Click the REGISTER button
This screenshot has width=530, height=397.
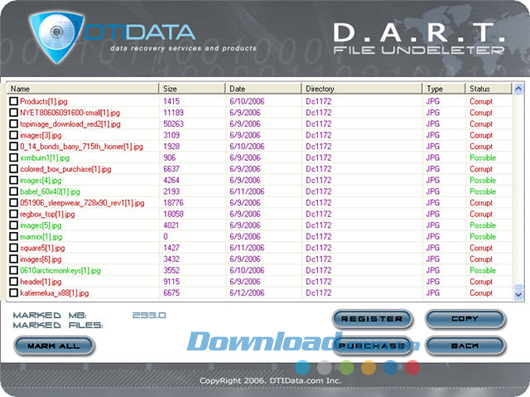click(x=372, y=319)
